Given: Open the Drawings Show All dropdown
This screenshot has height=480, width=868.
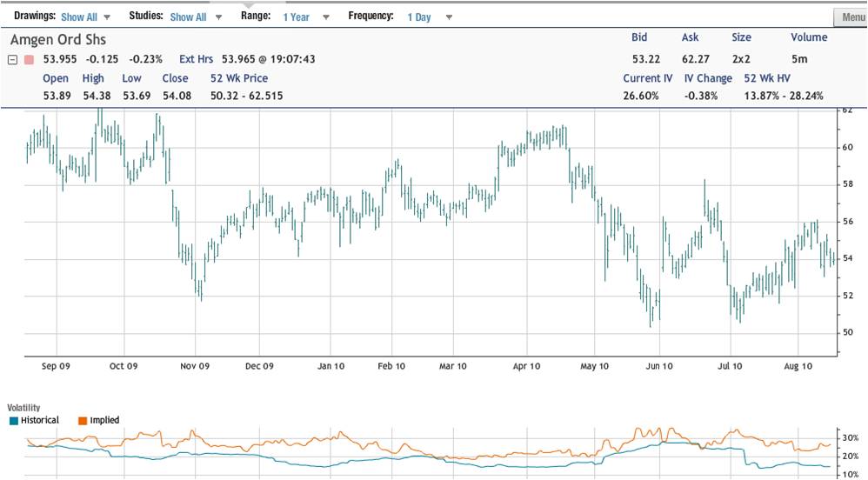Looking at the screenshot, I should point(85,17).
